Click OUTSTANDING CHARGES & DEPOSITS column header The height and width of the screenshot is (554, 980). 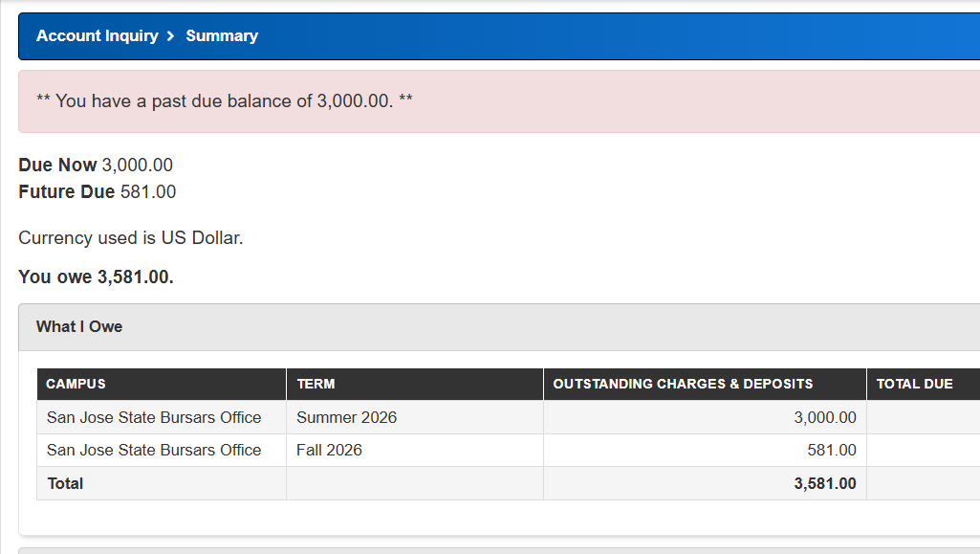coord(705,384)
